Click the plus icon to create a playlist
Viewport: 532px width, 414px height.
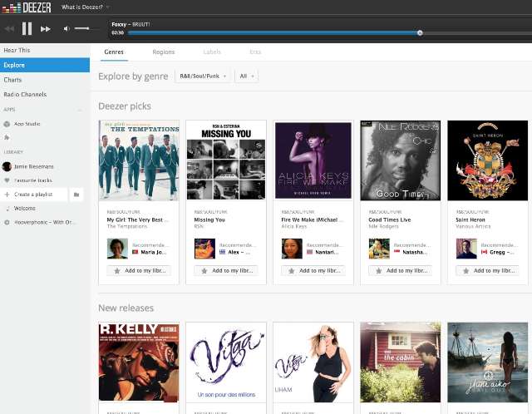[x=7, y=195]
